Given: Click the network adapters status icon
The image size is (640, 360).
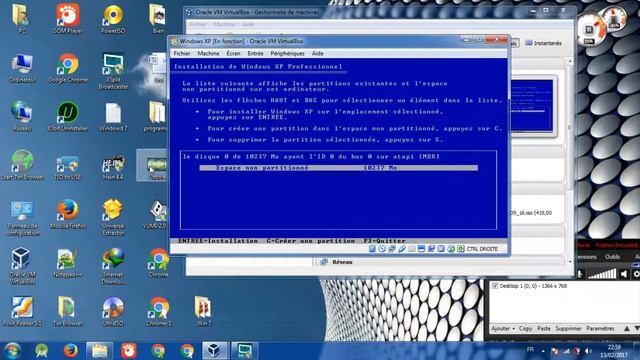Looking at the screenshot, I should pyautogui.click(x=392, y=249).
